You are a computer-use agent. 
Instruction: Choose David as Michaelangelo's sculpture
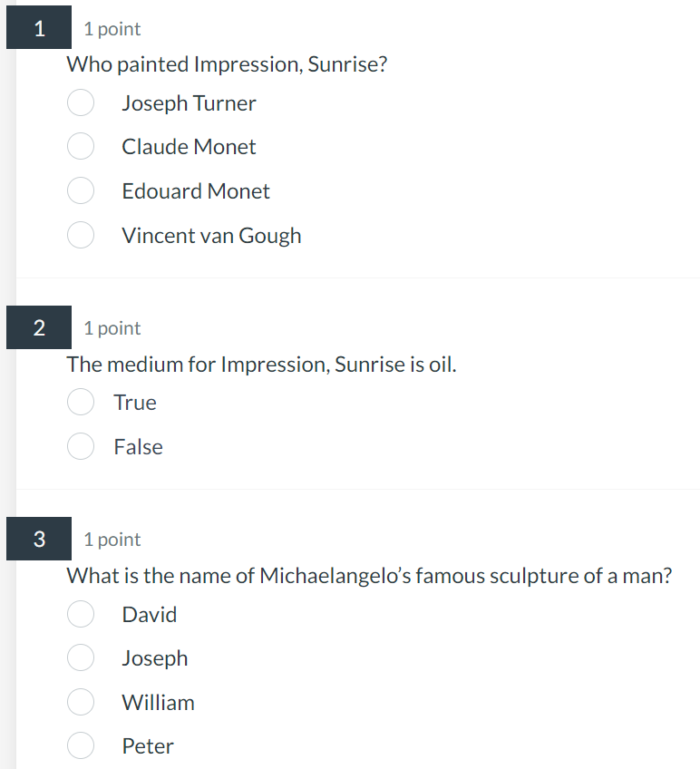(81, 614)
